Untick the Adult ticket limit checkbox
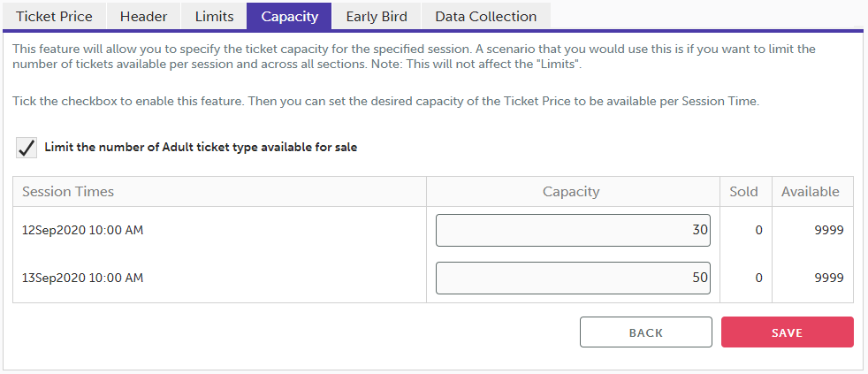Screen dimensions: 868x374 click(27, 148)
